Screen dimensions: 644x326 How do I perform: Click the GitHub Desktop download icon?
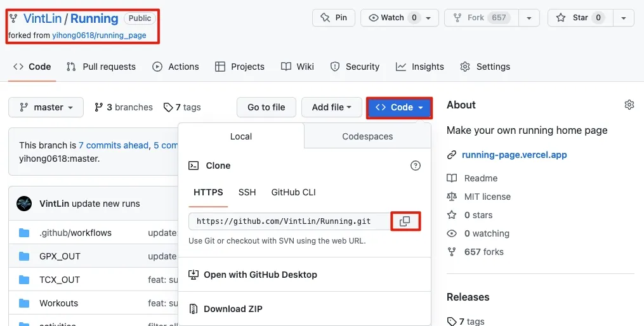pos(194,275)
